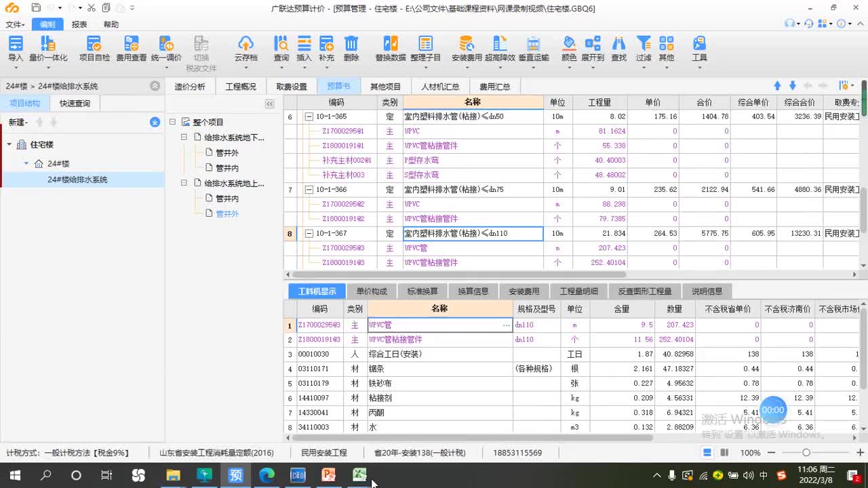Switch to 快速查询 panel tab
Image resolution: width=868 pixels, height=488 pixels.
pos(75,104)
